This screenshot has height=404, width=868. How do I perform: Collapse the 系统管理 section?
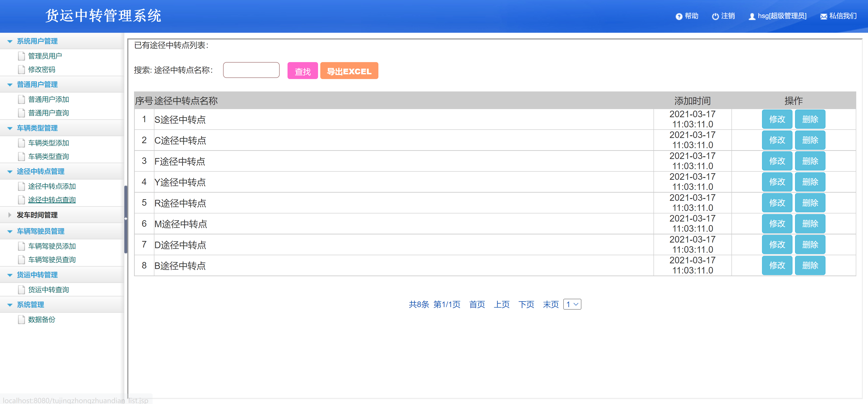(10, 305)
